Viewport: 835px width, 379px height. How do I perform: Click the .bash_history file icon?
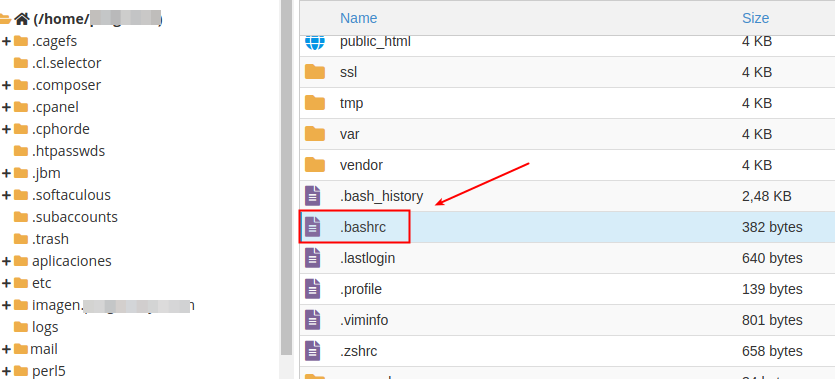pyautogui.click(x=313, y=196)
